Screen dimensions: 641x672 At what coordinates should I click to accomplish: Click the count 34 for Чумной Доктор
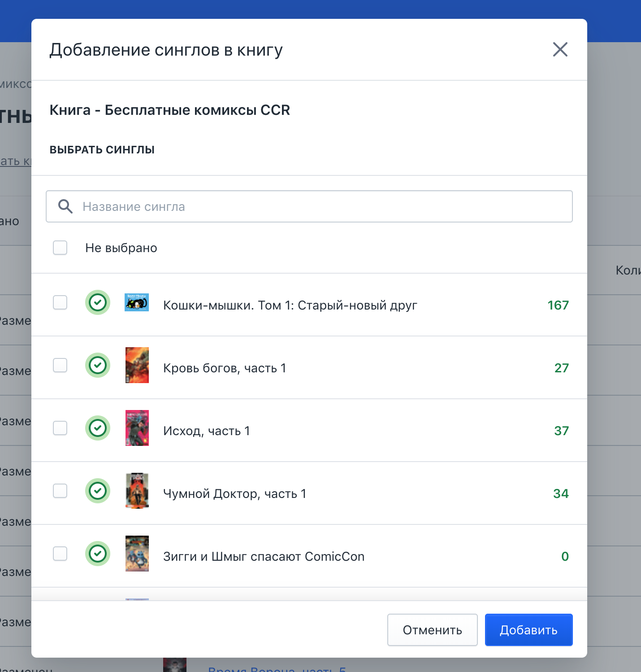click(x=561, y=494)
